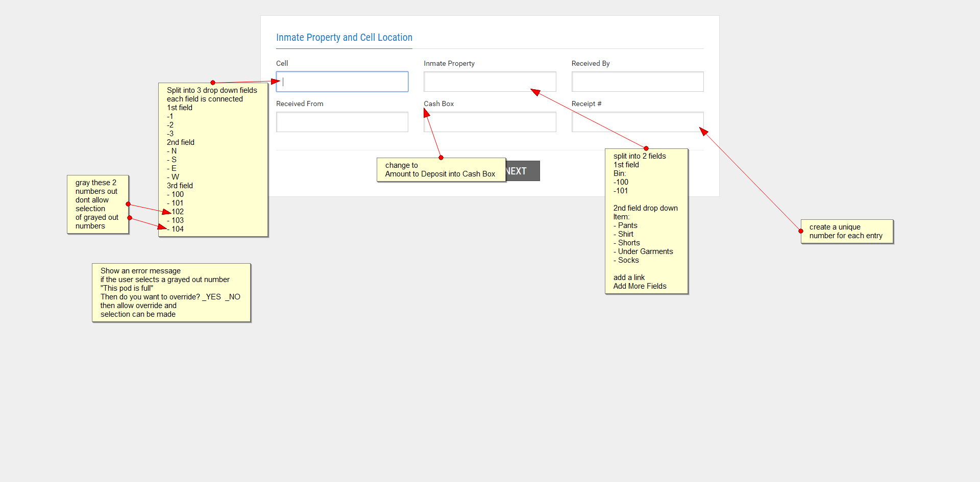The image size is (980, 482).
Task: Open the Inmate Property and Cell Location tab
Action: coord(344,38)
